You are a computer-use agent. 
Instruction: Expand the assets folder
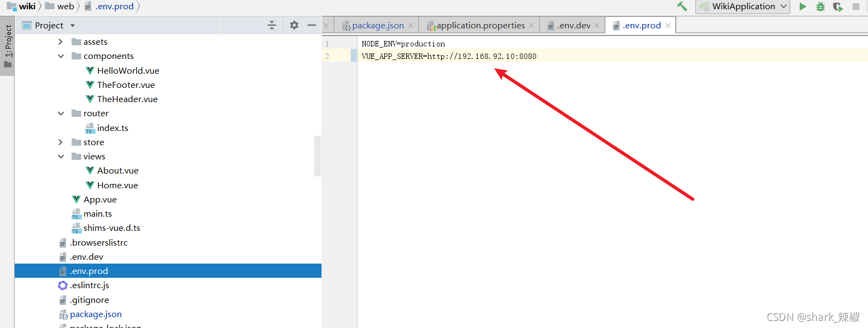coord(61,42)
